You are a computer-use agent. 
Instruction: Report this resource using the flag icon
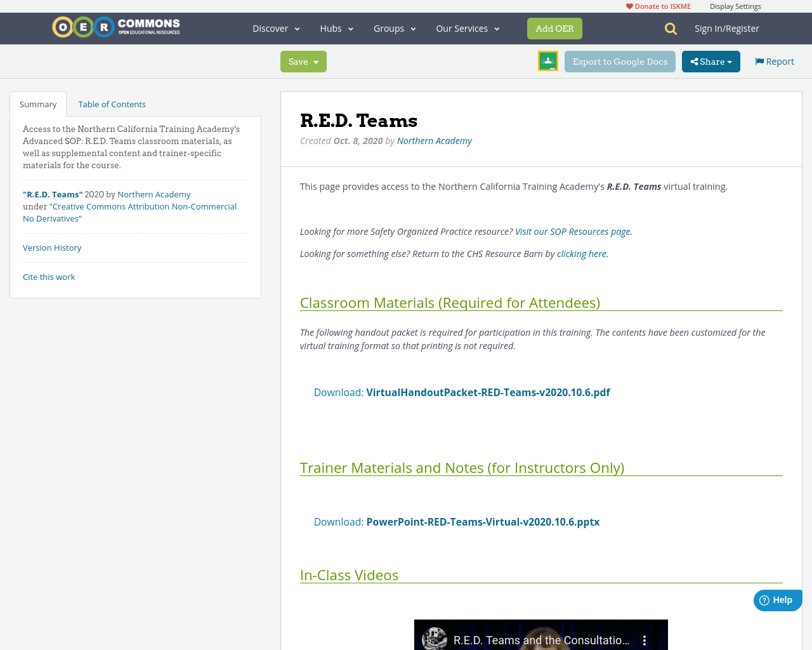click(x=759, y=60)
